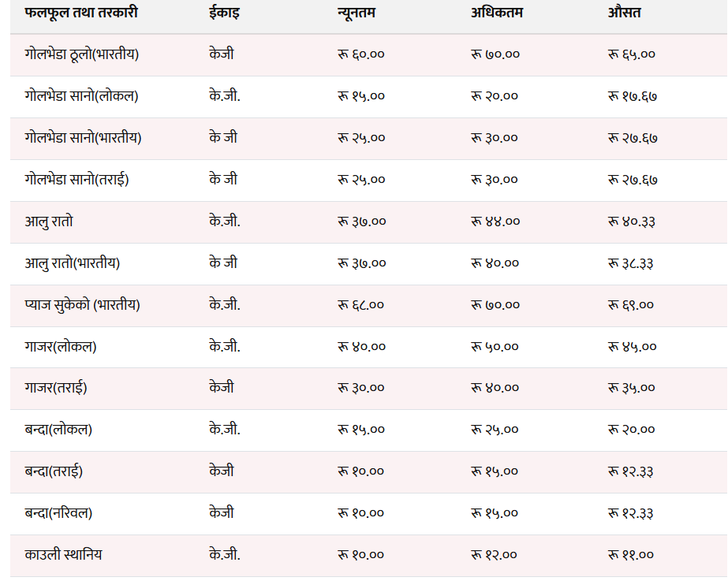Select बन्दा(लोकल) average price रू २०.००
This screenshot has width=728, height=581.
pyautogui.click(x=632, y=430)
